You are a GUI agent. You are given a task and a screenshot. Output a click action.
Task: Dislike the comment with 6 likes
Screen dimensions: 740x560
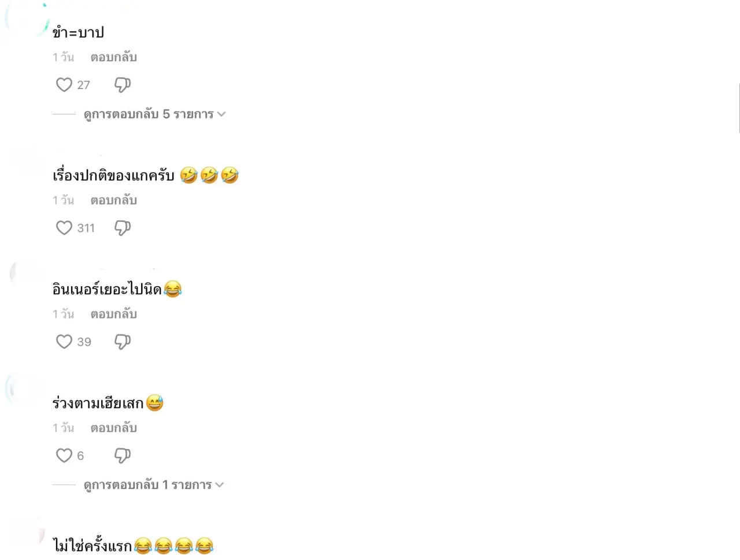point(123,455)
